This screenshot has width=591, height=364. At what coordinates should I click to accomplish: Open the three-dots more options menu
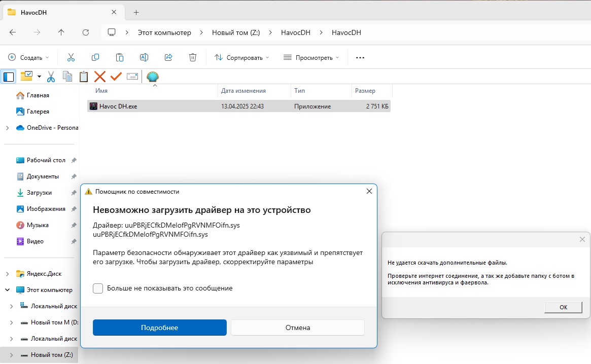tap(360, 57)
